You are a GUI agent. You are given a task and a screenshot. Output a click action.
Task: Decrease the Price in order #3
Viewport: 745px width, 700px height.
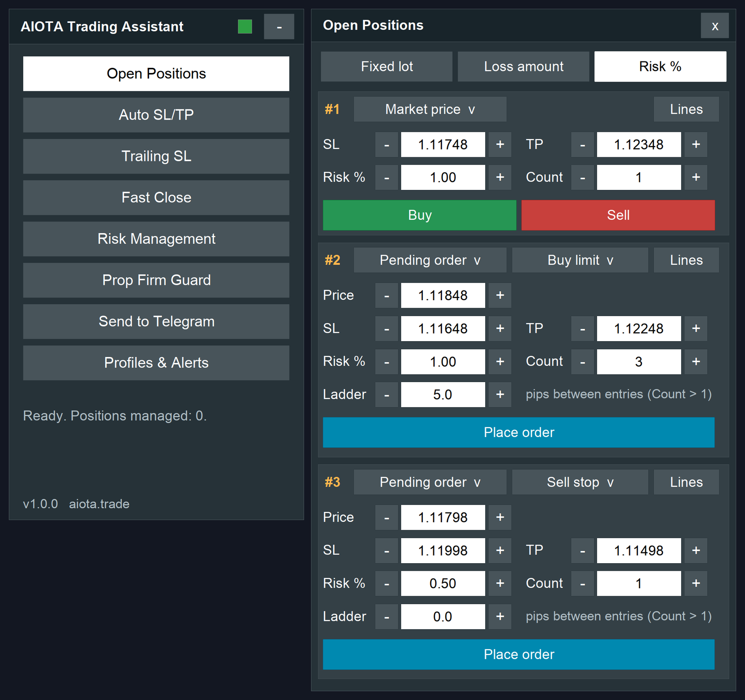386,518
